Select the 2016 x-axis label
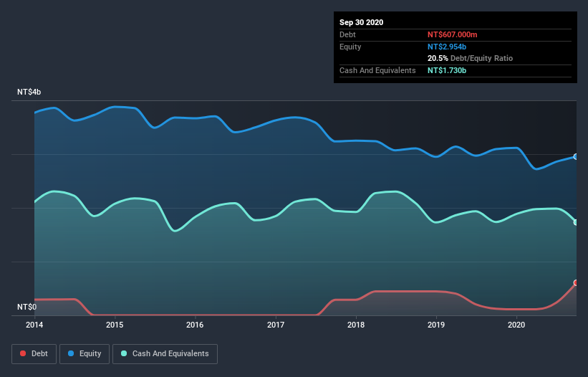Screen dimensions: 588x377 pos(195,325)
